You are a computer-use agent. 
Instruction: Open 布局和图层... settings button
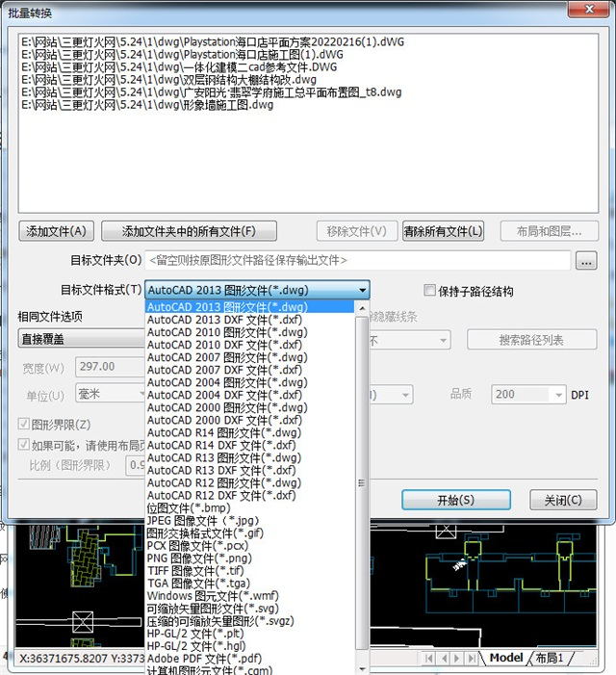pos(550,231)
